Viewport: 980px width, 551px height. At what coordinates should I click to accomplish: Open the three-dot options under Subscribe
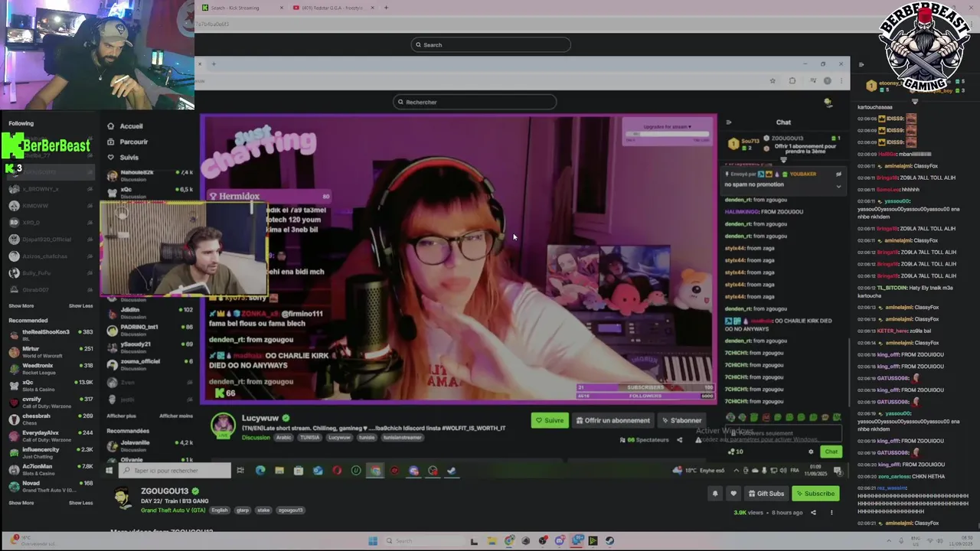(x=831, y=513)
